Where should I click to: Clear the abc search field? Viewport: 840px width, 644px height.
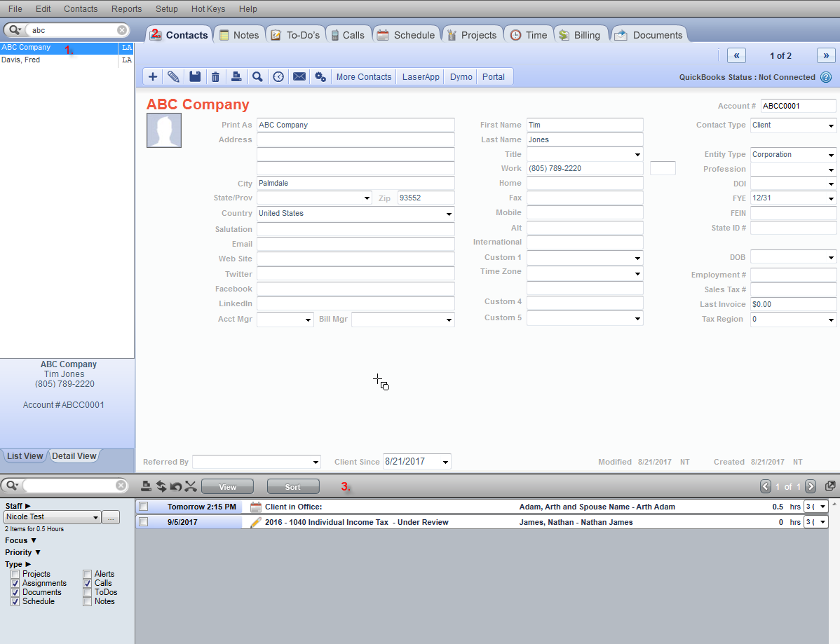click(122, 30)
